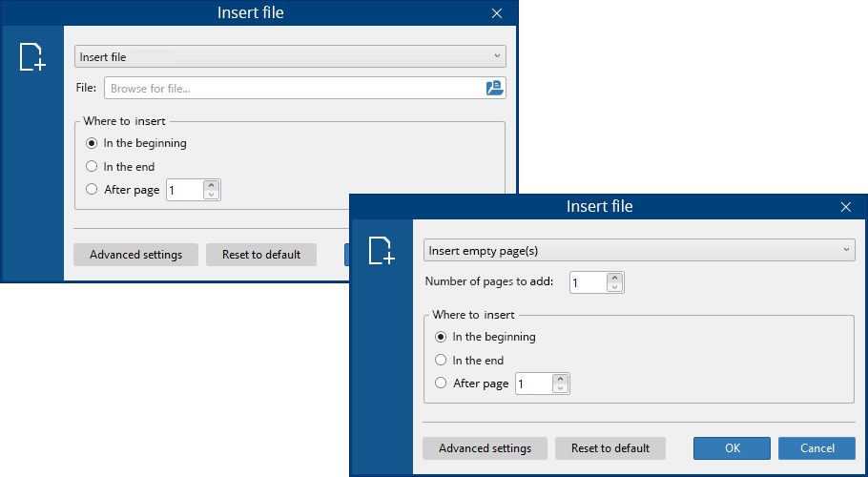
Task: Click the insert page icon in back dialog sidebar
Action: point(32,57)
